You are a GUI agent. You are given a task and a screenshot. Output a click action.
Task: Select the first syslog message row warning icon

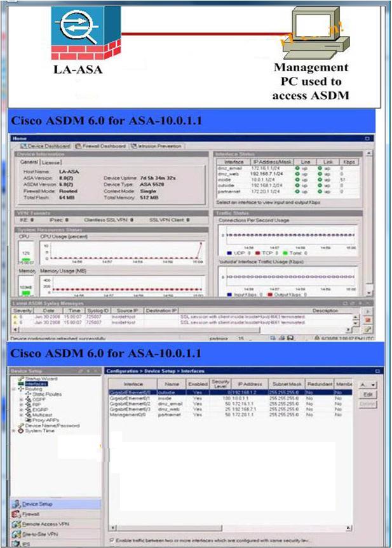click(15, 317)
